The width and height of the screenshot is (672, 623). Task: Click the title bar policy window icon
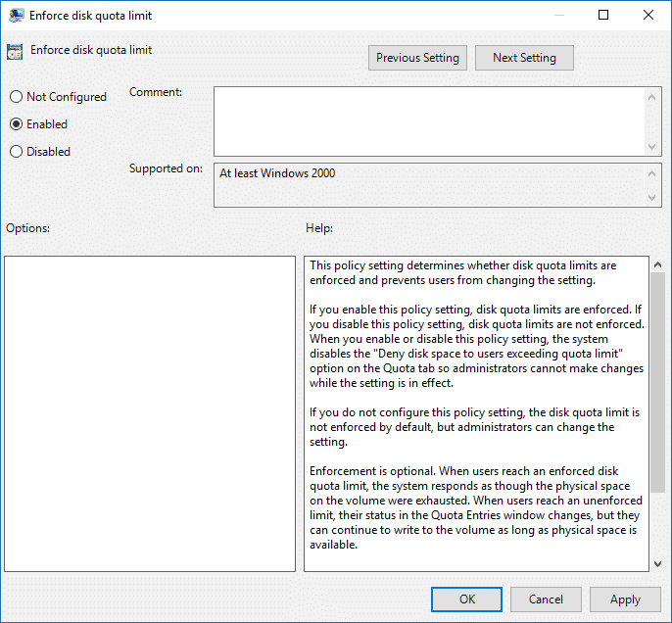(x=16, y=16)
